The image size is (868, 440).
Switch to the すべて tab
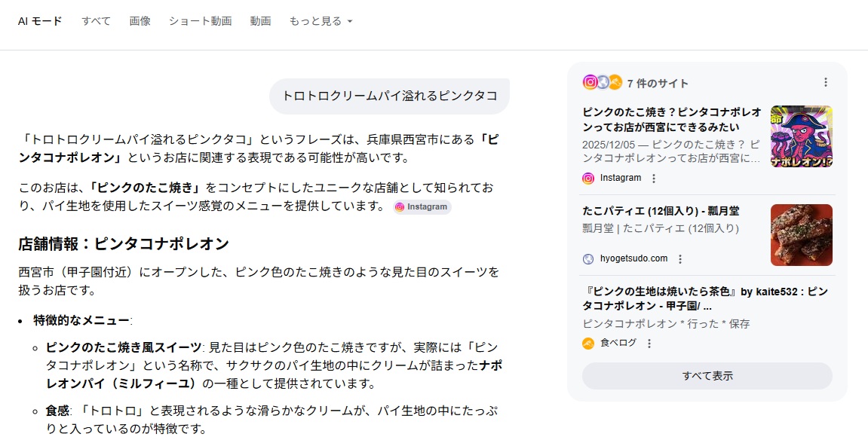pos(96,21)
